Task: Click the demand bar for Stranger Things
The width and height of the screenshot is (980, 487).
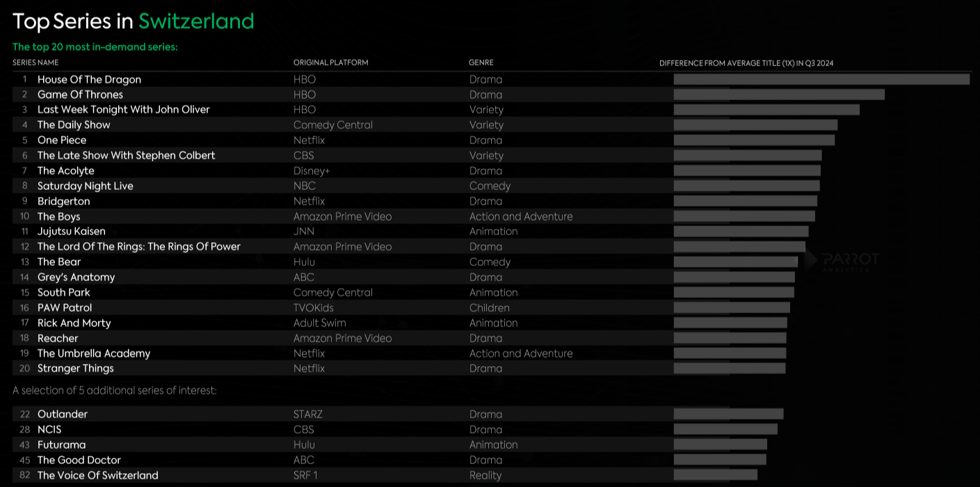Action: click(x=730, y=369)
